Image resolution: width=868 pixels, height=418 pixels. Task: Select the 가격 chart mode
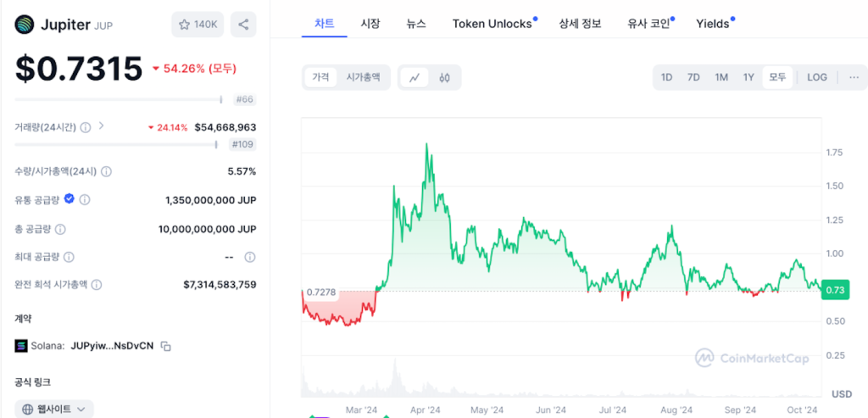320,77
